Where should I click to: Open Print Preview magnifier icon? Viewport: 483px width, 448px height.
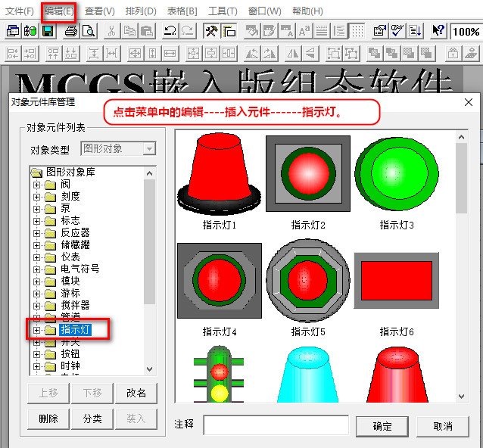(x=89, y=31)
